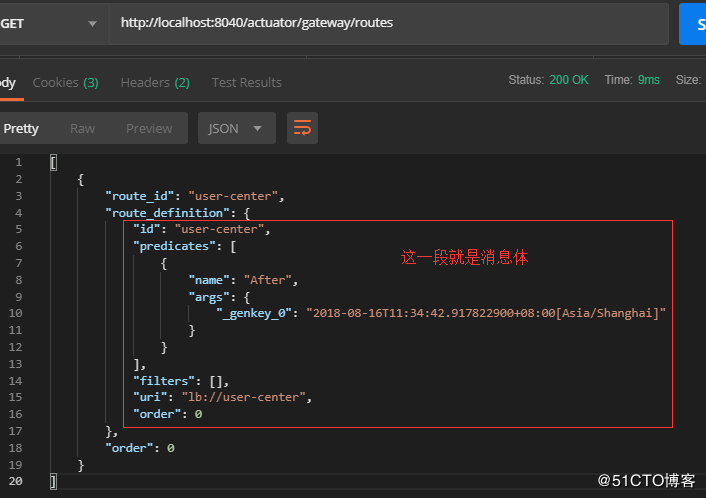This screenshot has width=706, height=498.
Task: Click the request URL field
Action: [389, 23]
